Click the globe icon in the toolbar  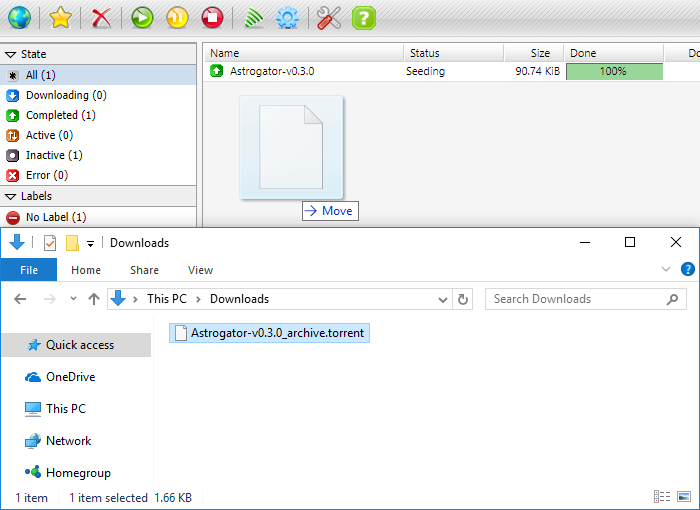pyautogui.click(x=19, y=17)
